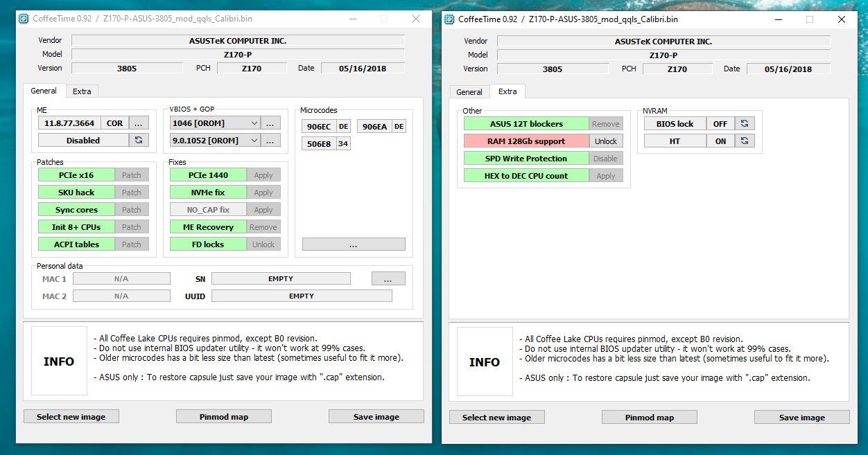
Task: Click the ASUS 12T blockers label
Action: point(526,124)
